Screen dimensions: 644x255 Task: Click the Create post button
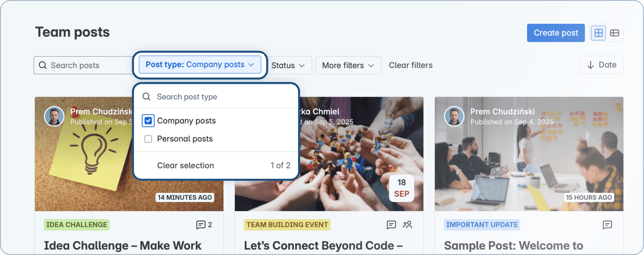pos(556,33)
